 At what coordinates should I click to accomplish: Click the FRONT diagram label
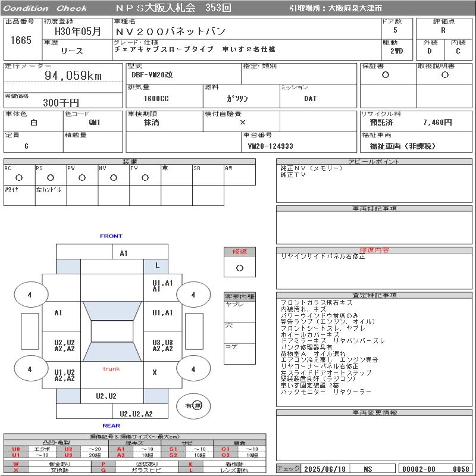[x=111, y=236]
